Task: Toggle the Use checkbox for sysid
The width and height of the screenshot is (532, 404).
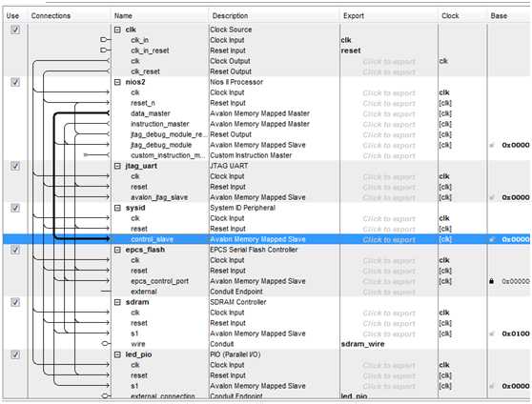Action: point(15,208)
